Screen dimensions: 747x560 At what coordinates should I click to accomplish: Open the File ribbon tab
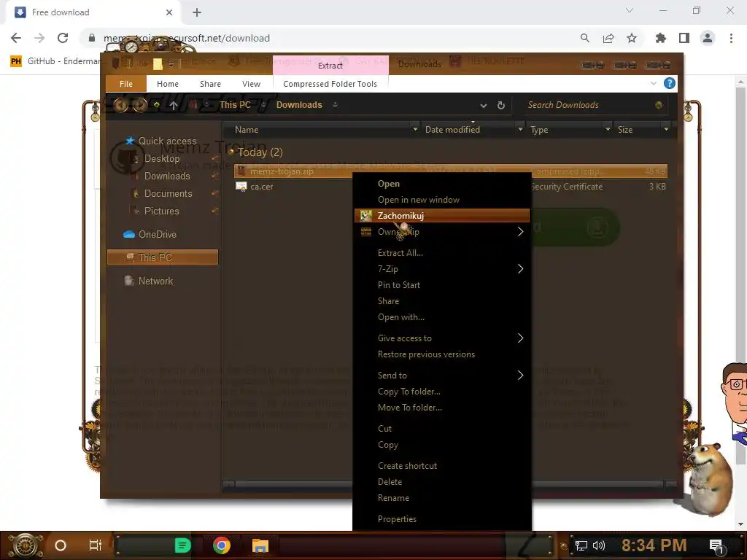[x=125, y=84]
